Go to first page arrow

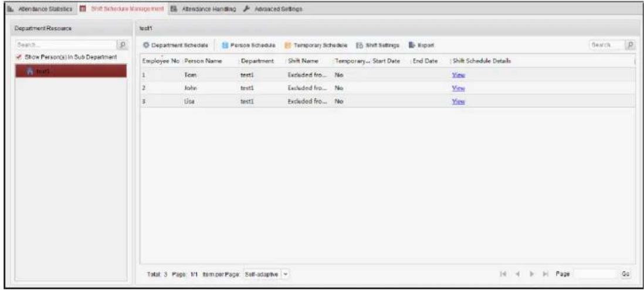click(x=504, y=273)
